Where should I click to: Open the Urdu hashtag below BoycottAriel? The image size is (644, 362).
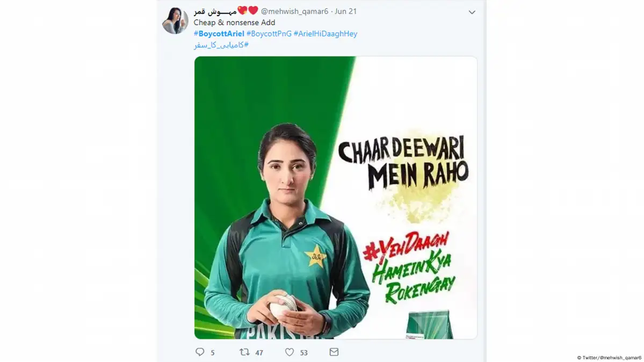coord(221,45)
